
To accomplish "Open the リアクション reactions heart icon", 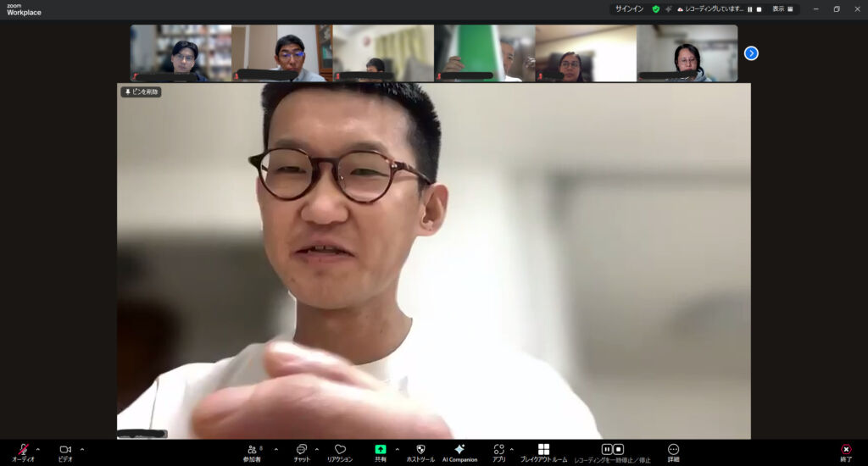I will [340, 450].
